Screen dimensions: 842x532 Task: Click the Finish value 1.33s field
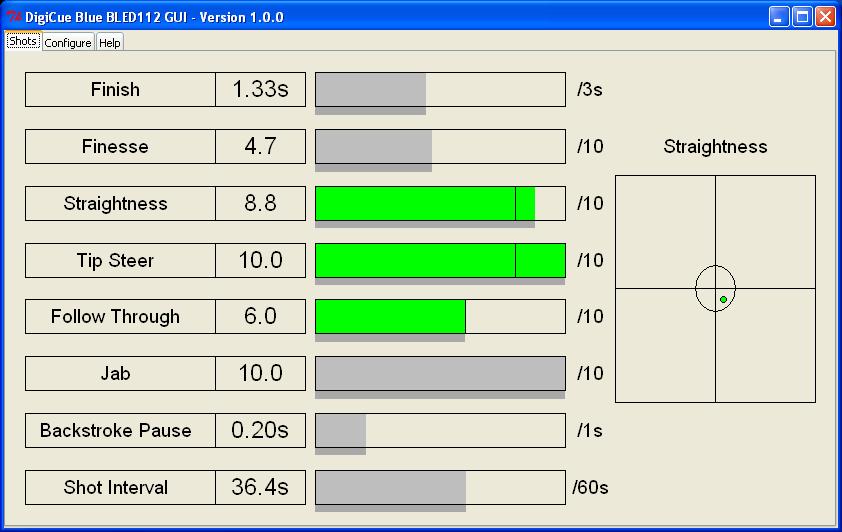(x=260, y=90)
